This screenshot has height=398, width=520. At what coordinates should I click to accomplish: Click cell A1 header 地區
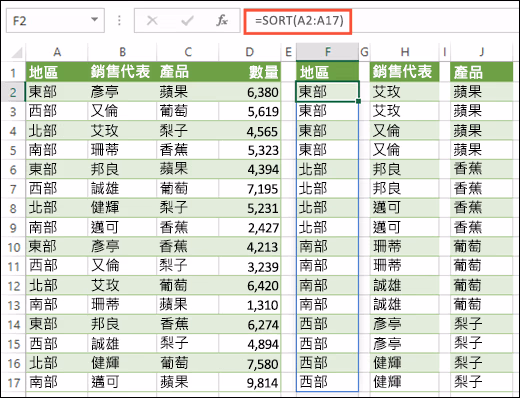coord(57,72)
